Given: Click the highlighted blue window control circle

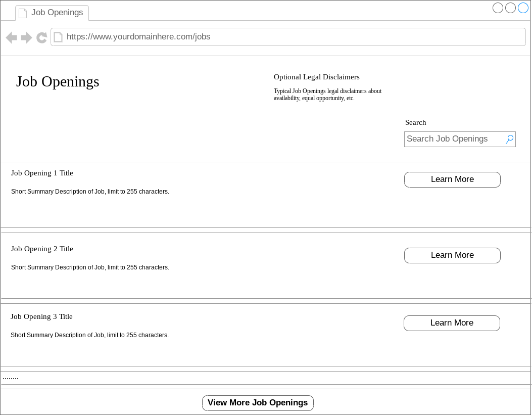Looking at the screenshot, I should coord(523,8).
